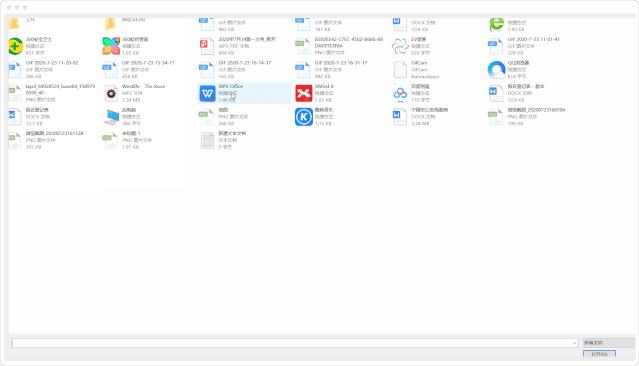Viewport: 639px width, 366px height.
Task: Select the 3.34 MB DOCX document
Action: [420, 117]
